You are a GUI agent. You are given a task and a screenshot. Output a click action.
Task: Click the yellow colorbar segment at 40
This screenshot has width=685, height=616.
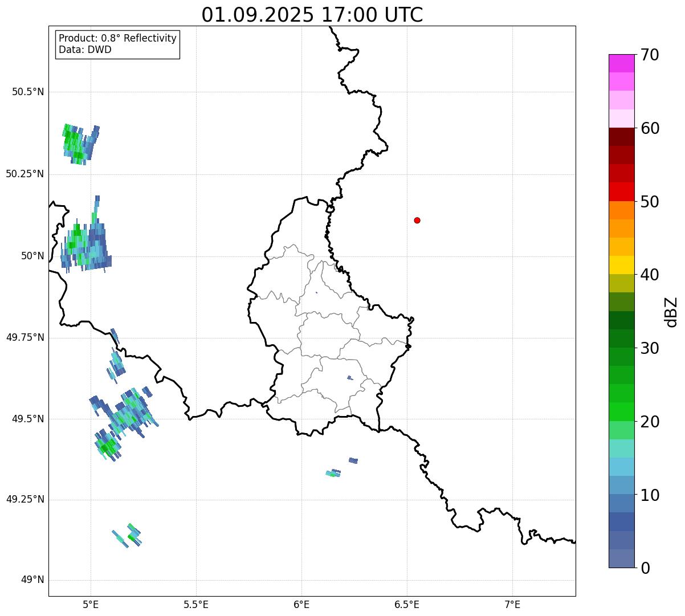click(621, 265)
